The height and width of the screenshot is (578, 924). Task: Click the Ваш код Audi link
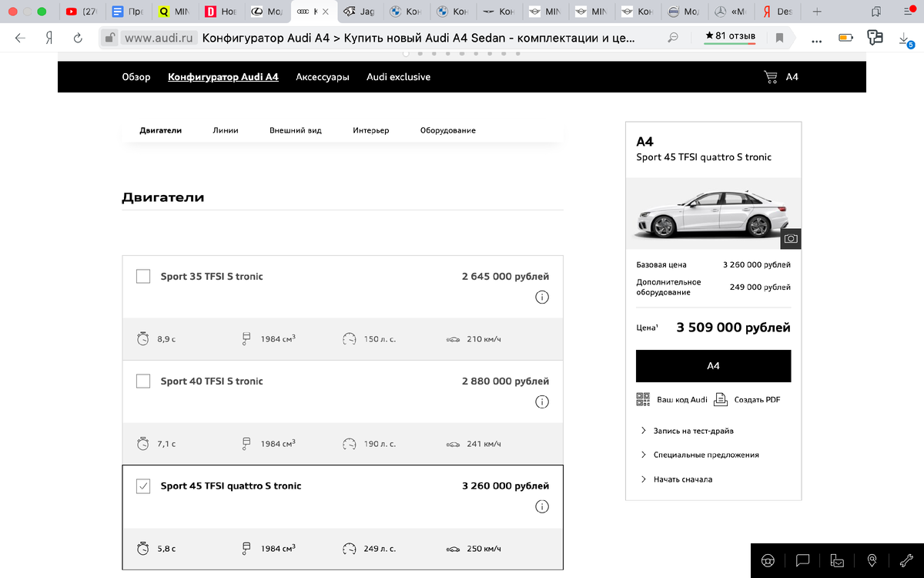[682, 400]
